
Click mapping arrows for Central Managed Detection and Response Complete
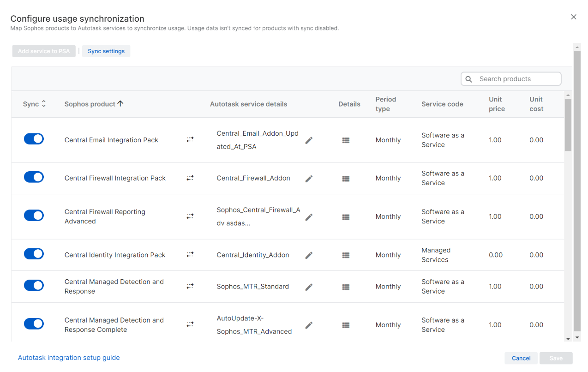pos(190,324)
